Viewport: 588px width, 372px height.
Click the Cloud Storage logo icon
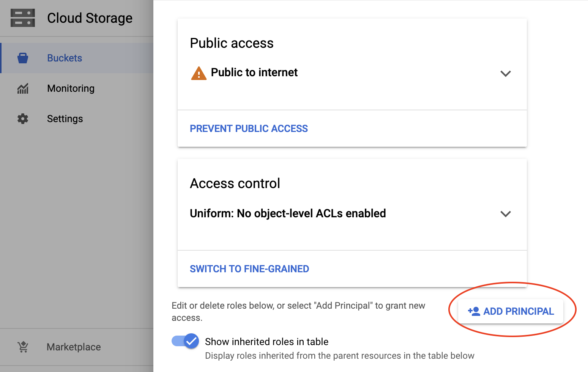click(x=23, y=18)
